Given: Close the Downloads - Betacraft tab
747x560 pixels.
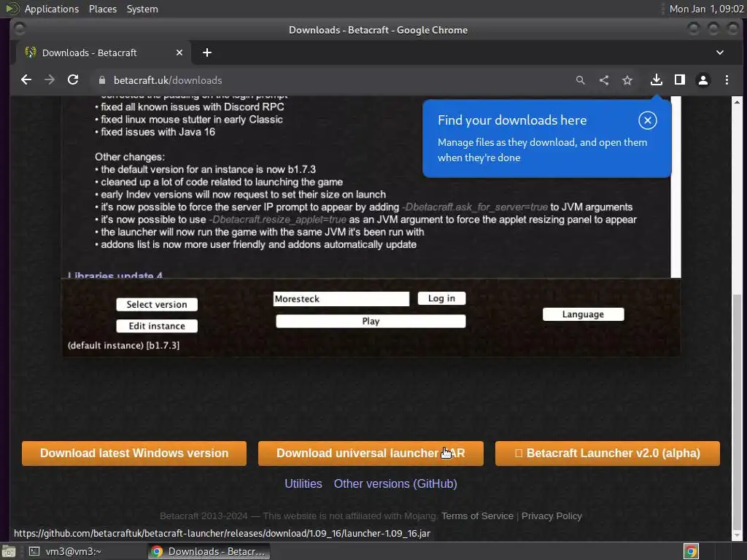Looking at the screenshot, I should pyautogui.click(x=179, y=52).
